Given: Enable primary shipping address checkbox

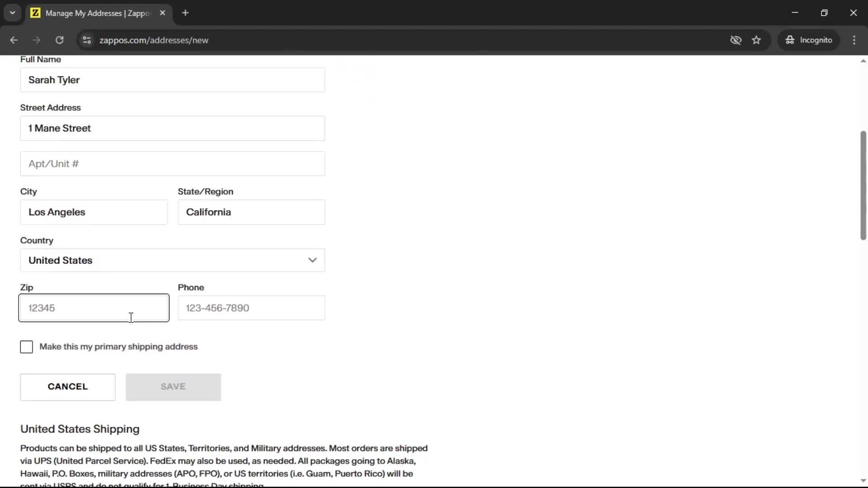Looking at the screenshot, I should click(x=27, y=347).
